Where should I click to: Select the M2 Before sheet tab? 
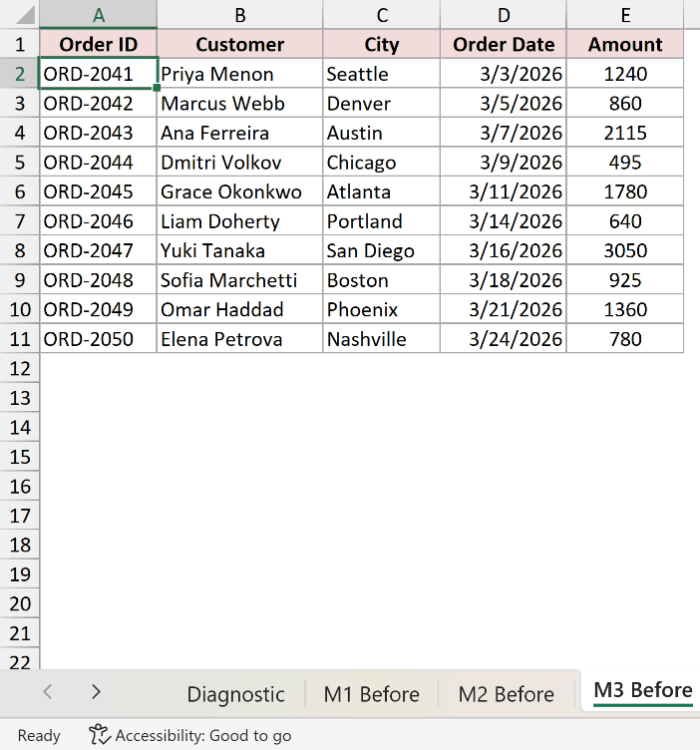(506, 694)
